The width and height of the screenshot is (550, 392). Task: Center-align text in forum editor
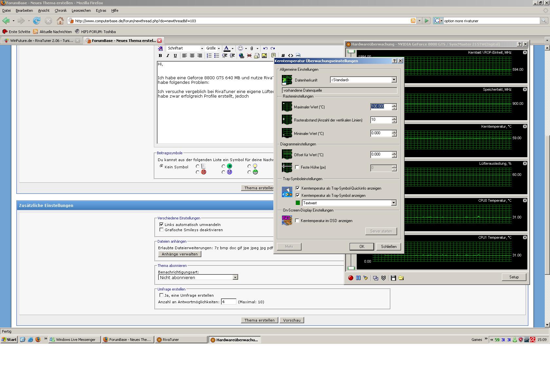click(192, 56)
